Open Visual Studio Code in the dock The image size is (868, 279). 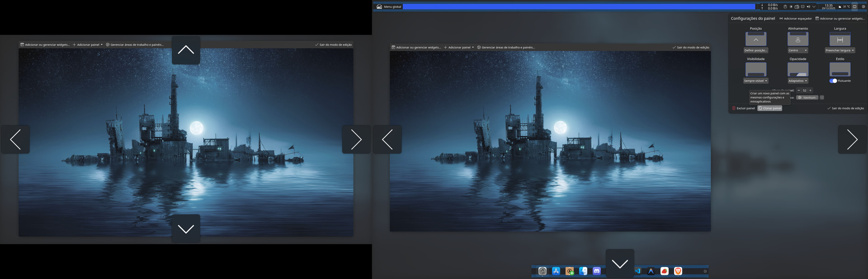638,271
